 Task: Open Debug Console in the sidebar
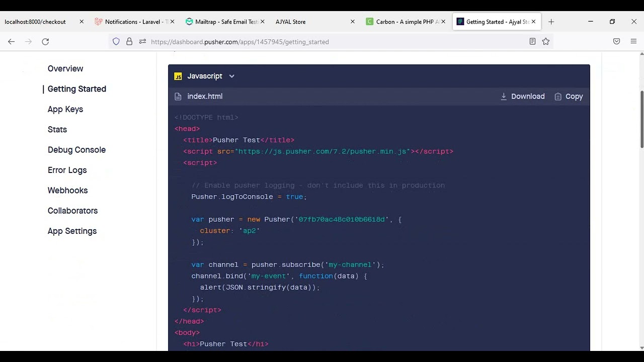[x=76, y=150]
